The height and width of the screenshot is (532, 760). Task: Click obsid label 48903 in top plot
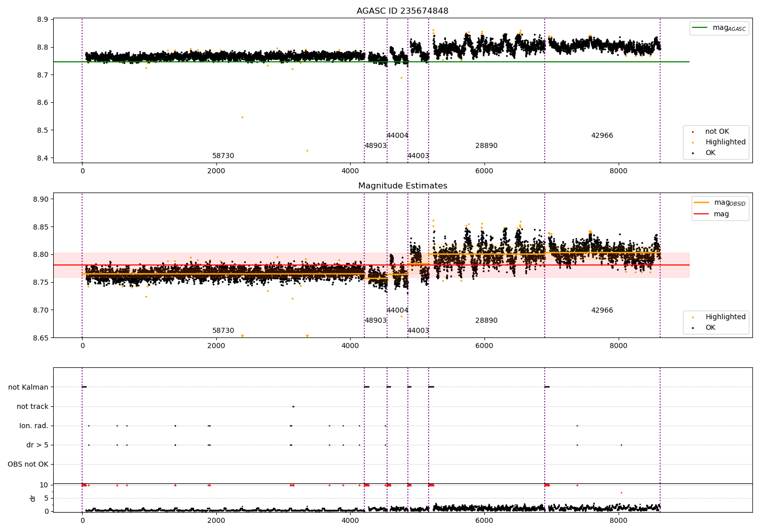375,146
